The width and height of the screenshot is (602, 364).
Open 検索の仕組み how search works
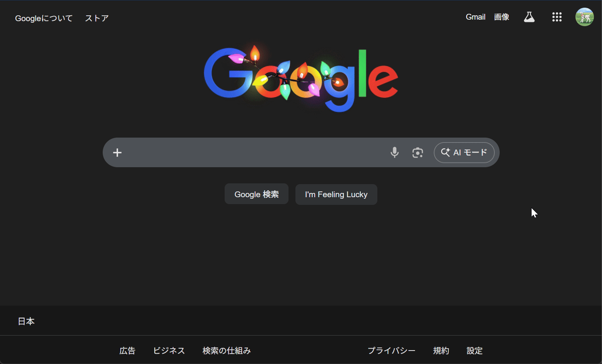(x=227, y=351)
